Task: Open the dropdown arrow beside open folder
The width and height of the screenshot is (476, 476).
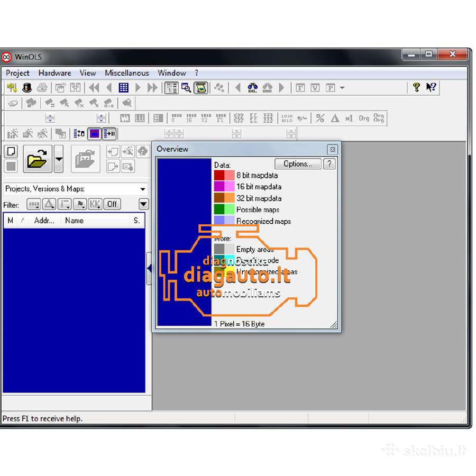Action: tap(59, 159)
